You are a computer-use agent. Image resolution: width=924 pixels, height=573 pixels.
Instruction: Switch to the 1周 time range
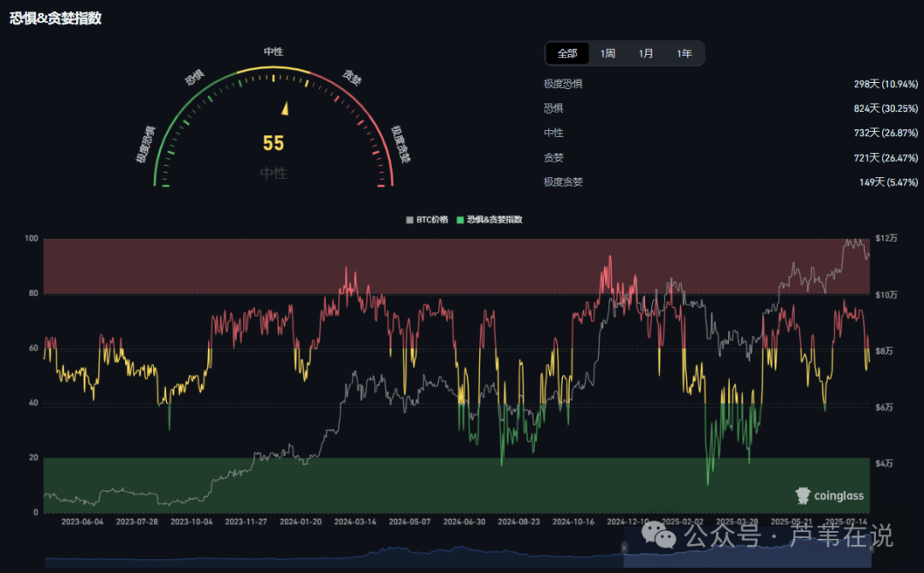tap(607, 53)
